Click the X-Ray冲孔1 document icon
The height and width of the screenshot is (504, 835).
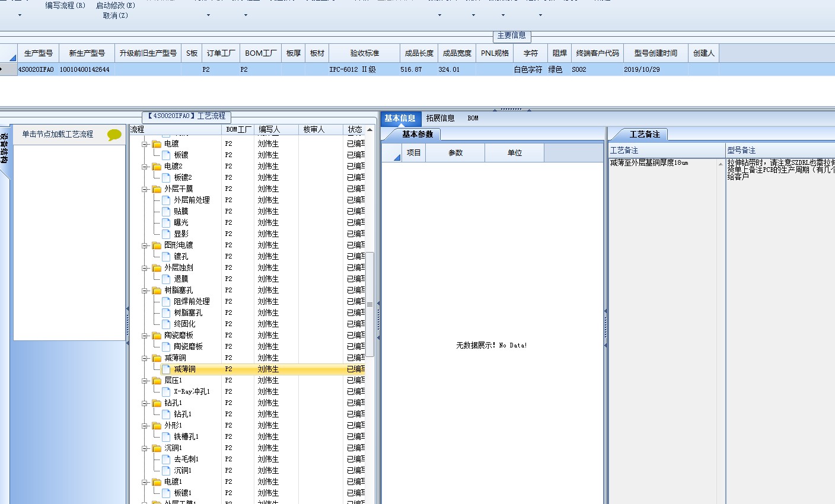(167, 391)
